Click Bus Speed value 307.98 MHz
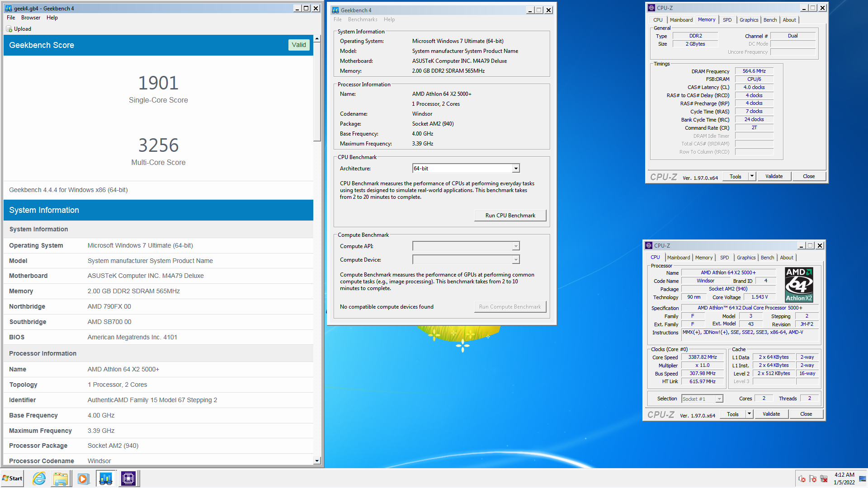Image resolution: width=868 pixels, height=488 pixels. coord(703,373)
